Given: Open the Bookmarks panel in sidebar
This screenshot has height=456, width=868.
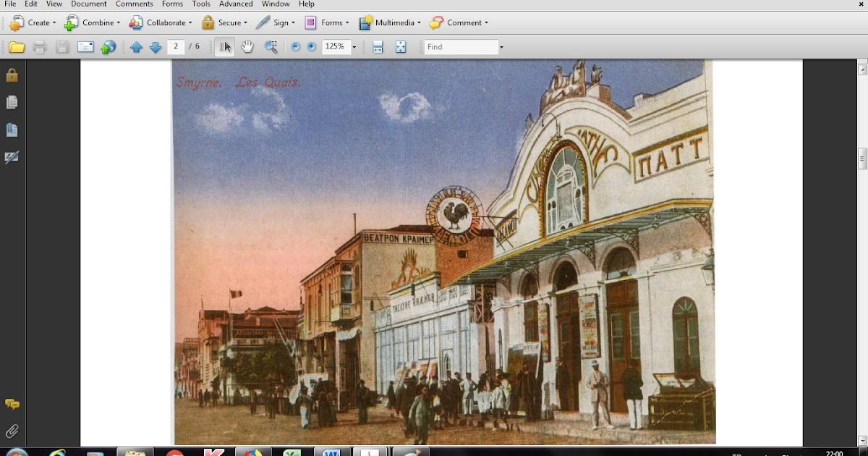Looking at the screenshot, I should pos(12,130).
